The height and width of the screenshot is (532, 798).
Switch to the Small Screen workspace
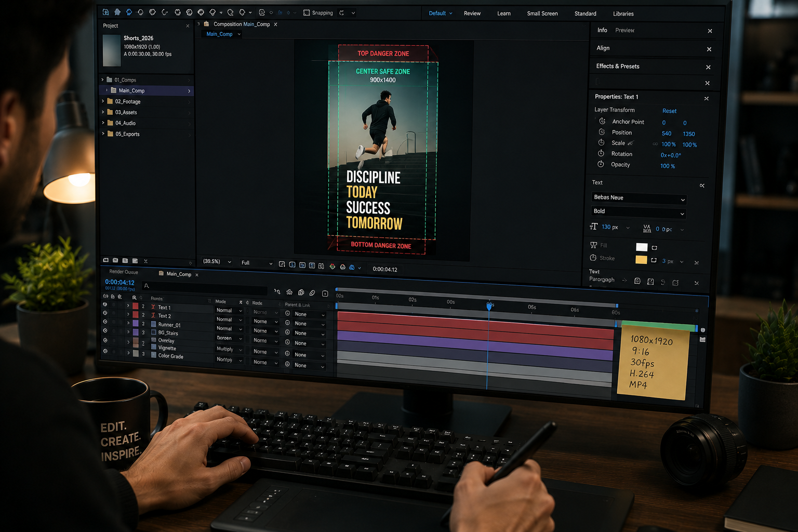[542, 14]
